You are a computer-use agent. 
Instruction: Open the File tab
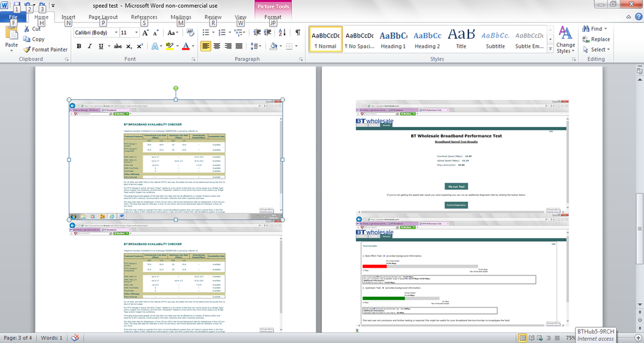coord(13,17)
